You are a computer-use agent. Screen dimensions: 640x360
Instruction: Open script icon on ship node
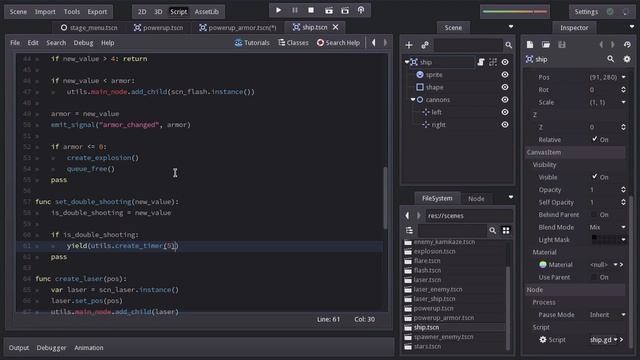(x=481, y=62)
